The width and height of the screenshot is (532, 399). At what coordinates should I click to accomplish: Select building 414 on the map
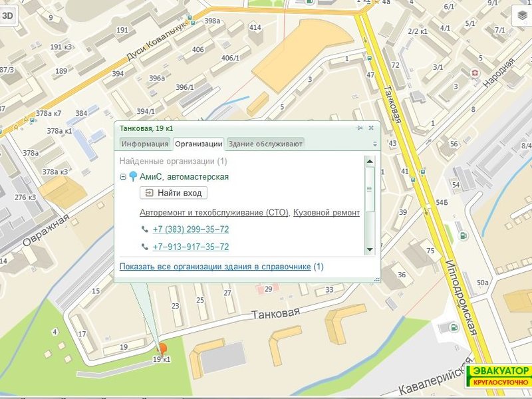tap(255, 27)
